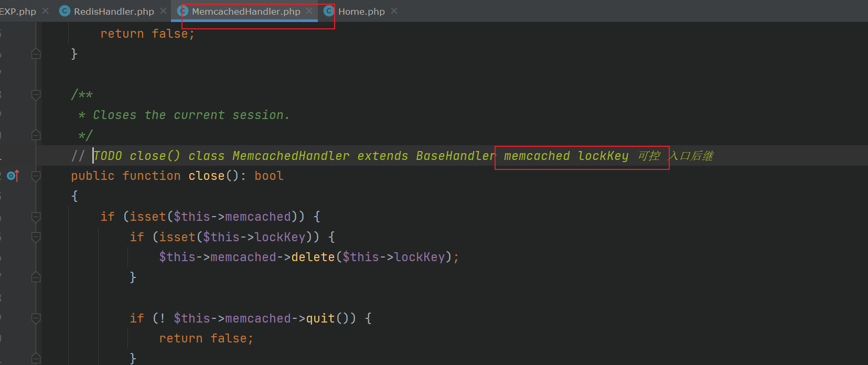Click the delete method call in code
Viewport: 868px width, 365px height.
[313, 257]
